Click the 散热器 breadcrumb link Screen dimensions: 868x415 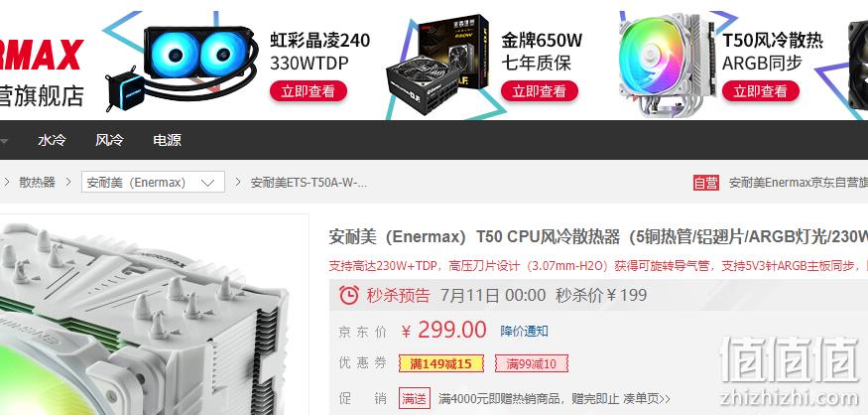pyautogui.click(x=37, y=183)
